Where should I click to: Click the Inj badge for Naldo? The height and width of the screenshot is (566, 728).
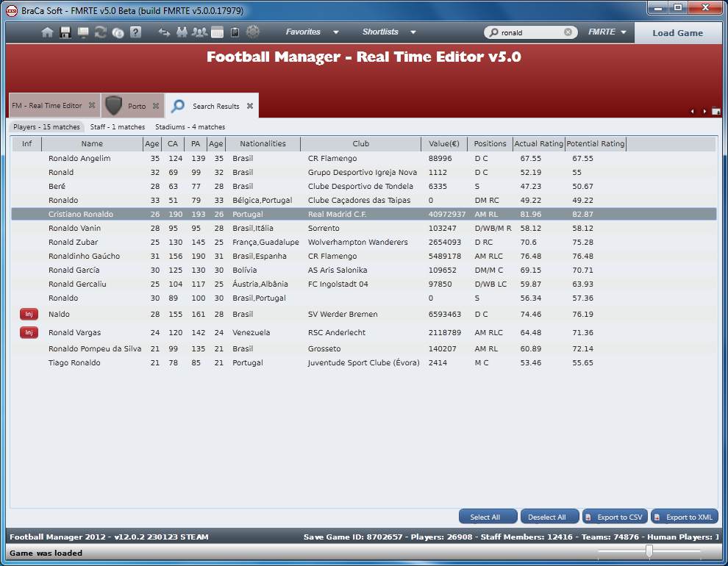tap(28, 314)
